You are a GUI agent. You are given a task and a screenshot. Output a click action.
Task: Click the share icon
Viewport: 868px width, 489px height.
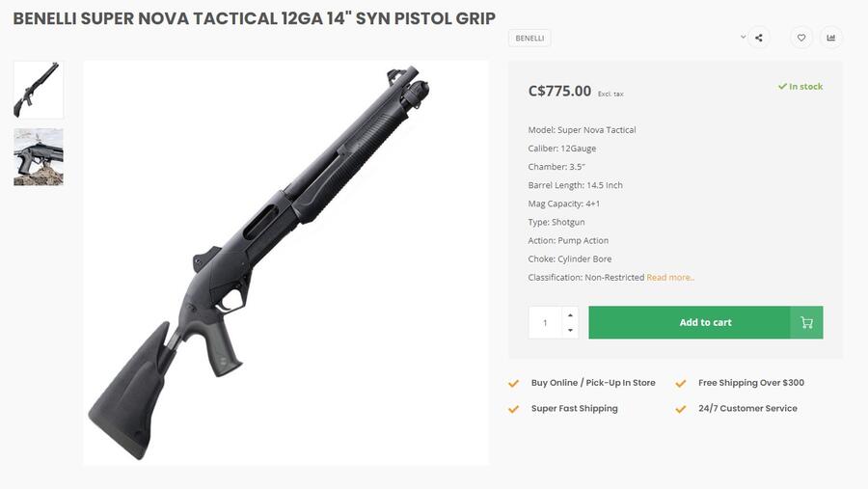point(759,38)
